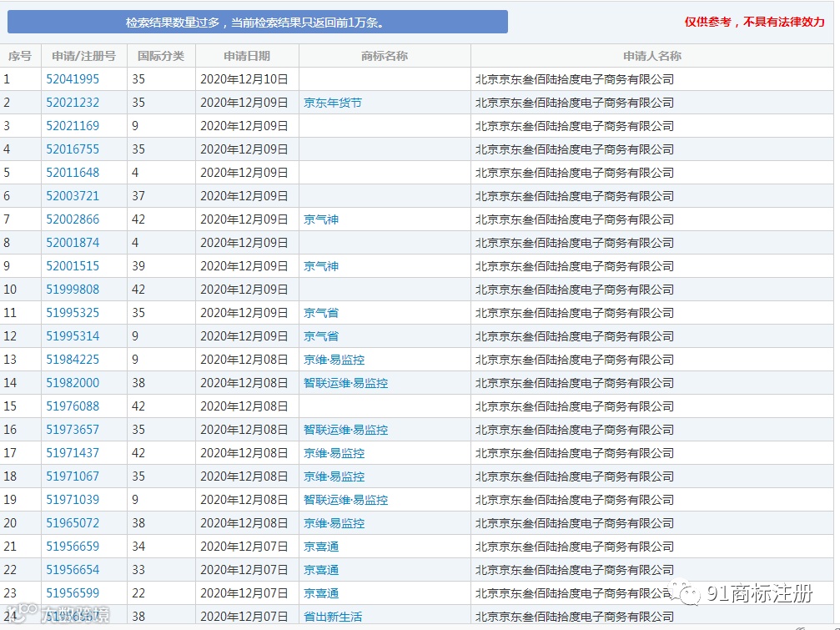Open 京维·易监控 trademark in row 13
Viewport: 840px width, 630px height.
coord(334,360)
